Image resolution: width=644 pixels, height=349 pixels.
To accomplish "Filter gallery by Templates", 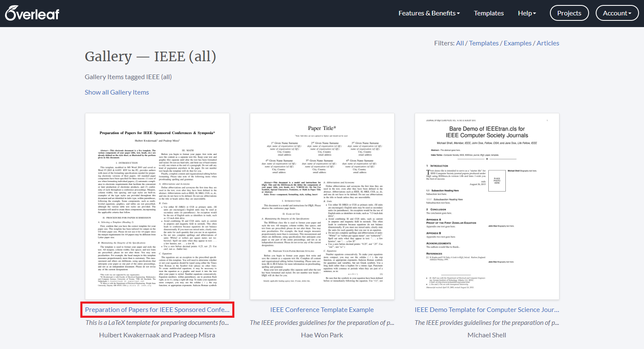I will [x=484, y=43].
